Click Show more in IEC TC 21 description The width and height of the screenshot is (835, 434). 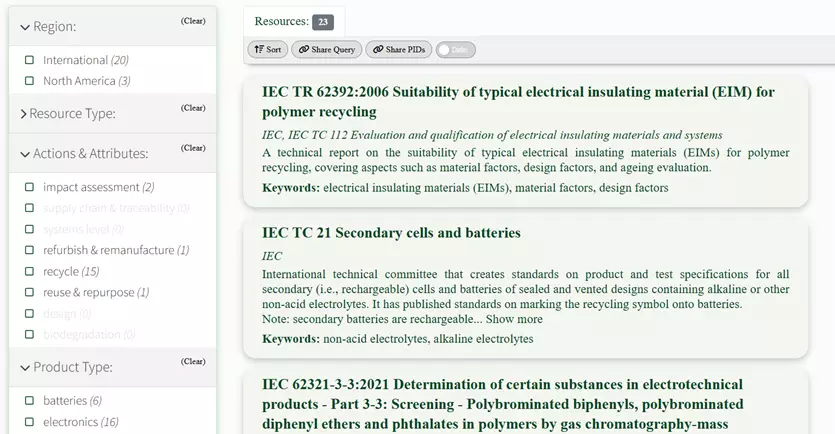point(514,319)
